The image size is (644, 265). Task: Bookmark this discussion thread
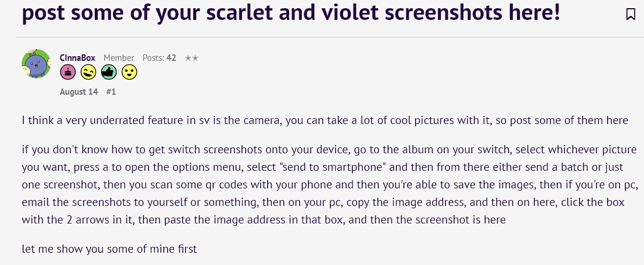(631, 15)
